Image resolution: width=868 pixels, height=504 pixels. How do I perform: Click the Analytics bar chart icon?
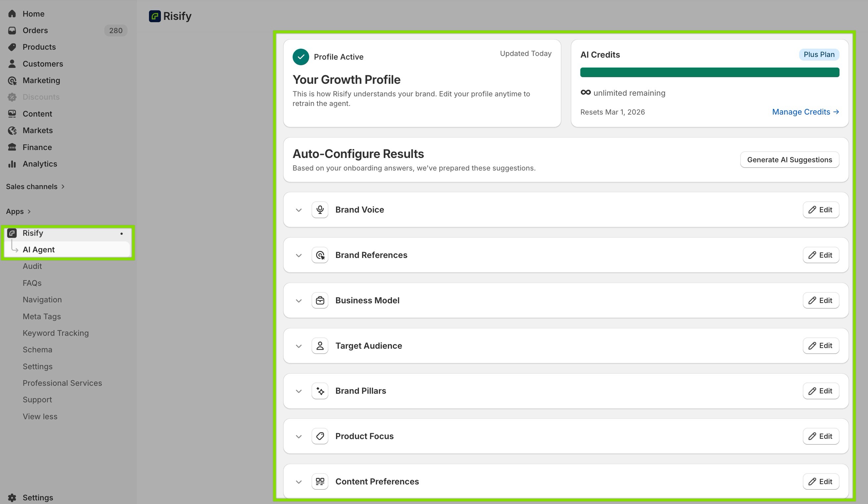[12, 164]
